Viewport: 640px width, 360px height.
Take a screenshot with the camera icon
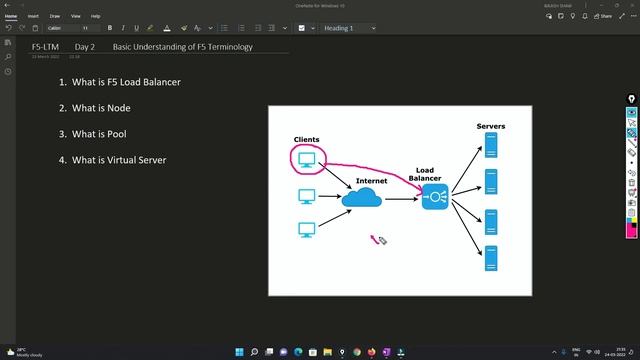click(x=631, y=202)
